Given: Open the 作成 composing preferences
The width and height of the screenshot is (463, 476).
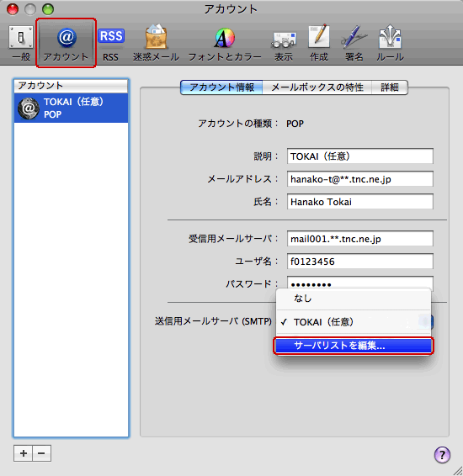Looking at the screenshot, I should coord(319,44).
